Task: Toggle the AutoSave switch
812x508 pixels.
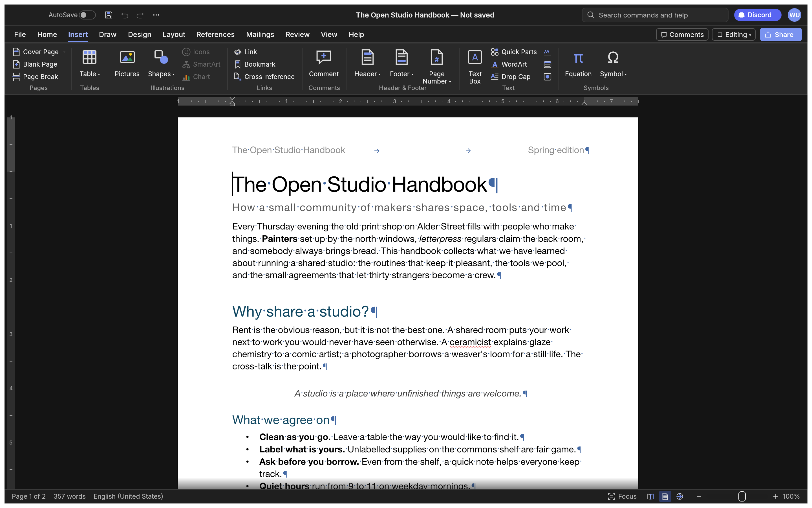Action: pyautogui.click(x=87, y=15)
